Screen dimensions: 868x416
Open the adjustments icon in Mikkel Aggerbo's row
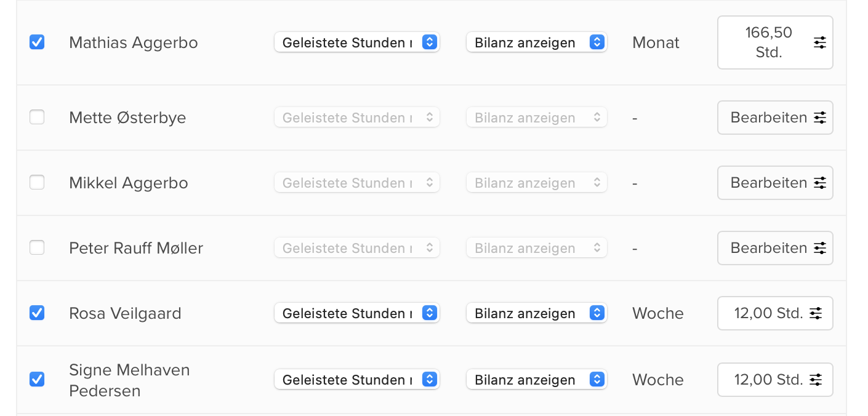[x=819, y=183]
